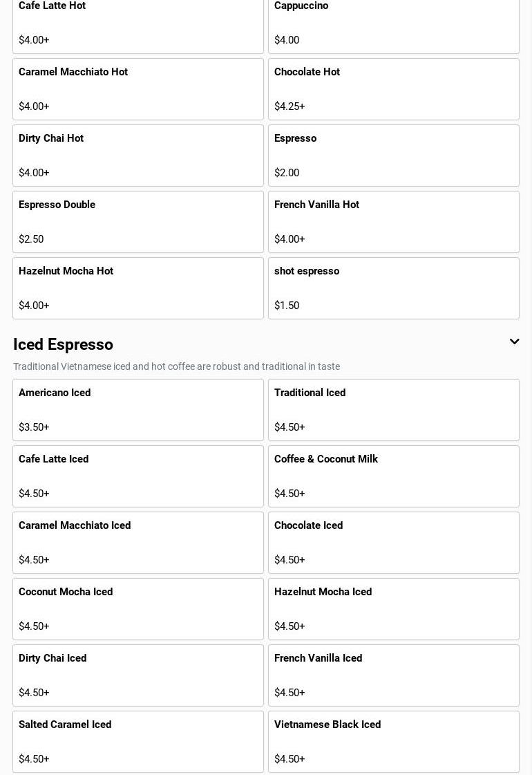The image size is (532, 775).
Task: Select the Cafe Latte Hot item
Action: click(138, 24)
